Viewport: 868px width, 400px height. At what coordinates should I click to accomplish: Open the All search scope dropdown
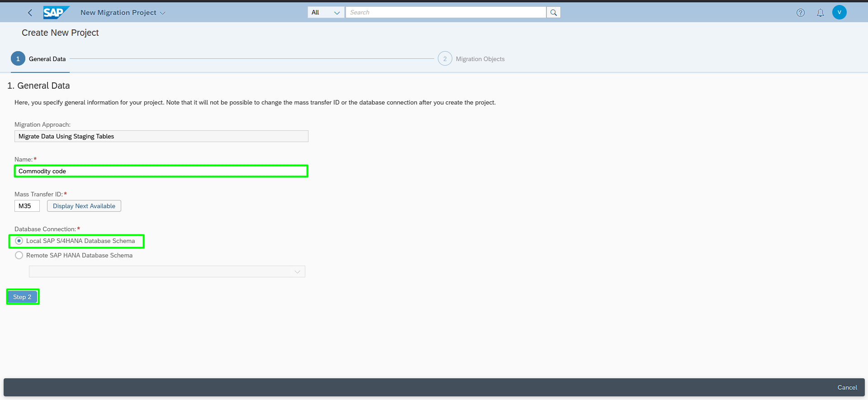[326, 13]
